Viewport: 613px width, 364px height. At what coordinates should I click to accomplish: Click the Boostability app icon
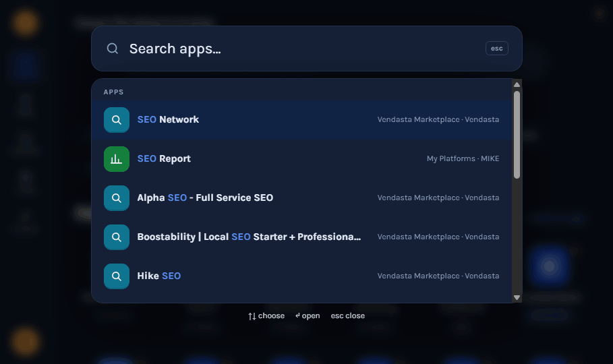point(117,237)
